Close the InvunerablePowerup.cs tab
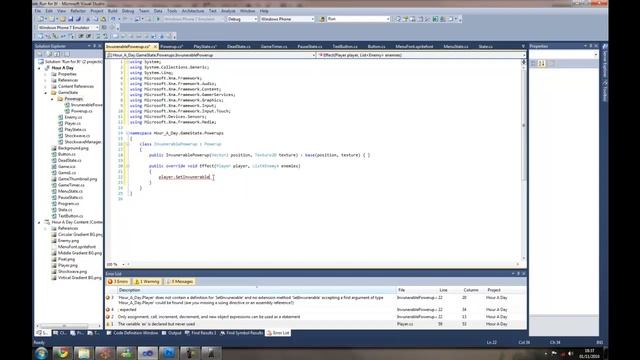This screenshot has width=640, height=360. pos(155,47)
